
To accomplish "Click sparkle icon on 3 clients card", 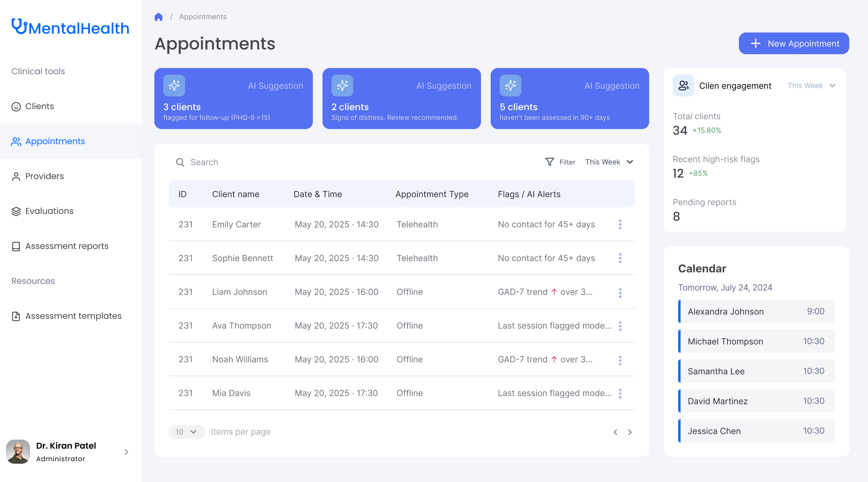I will point(174,85).
